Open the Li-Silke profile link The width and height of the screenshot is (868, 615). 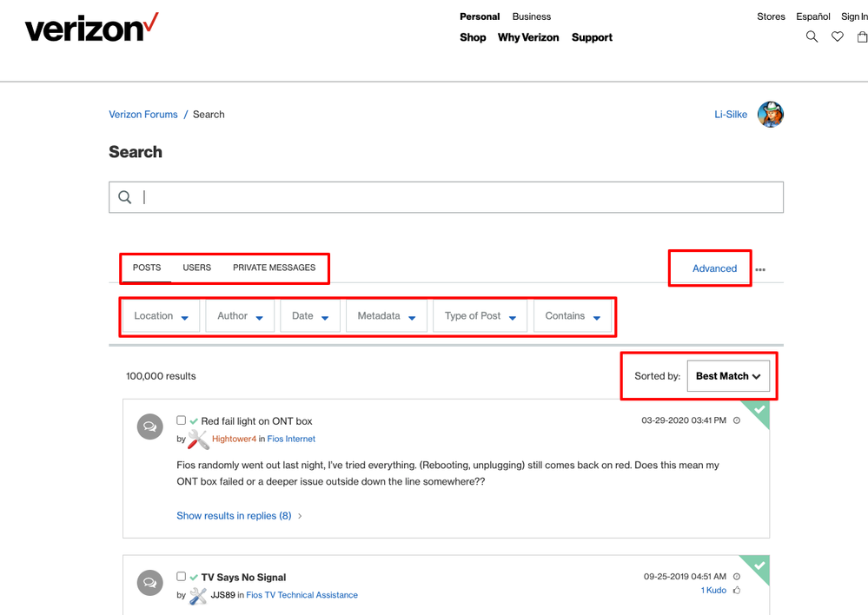[x=731, y=115]
